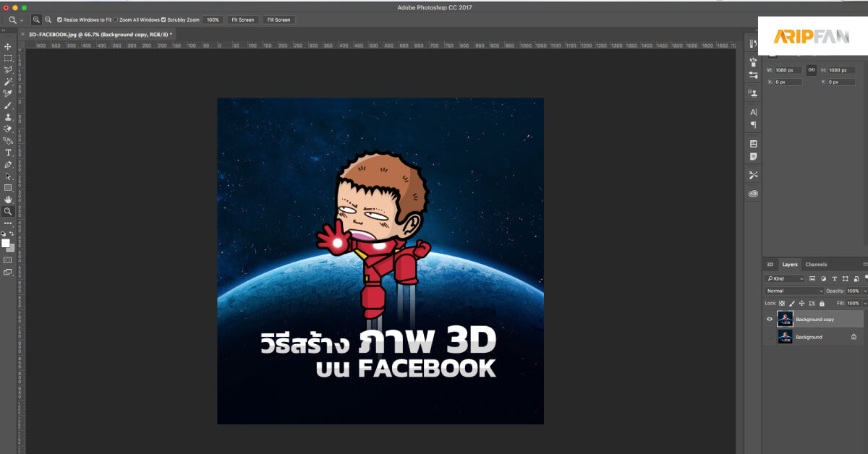Select the Horizontal Type tool
The height and width of the screenshot is (454, 868).
point(8,153)
